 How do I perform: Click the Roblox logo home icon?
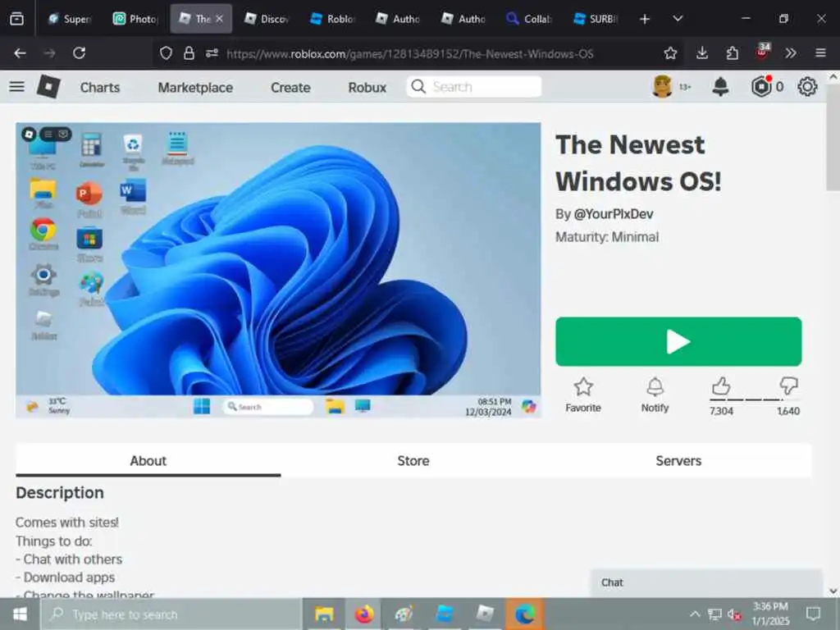point(48,87)
